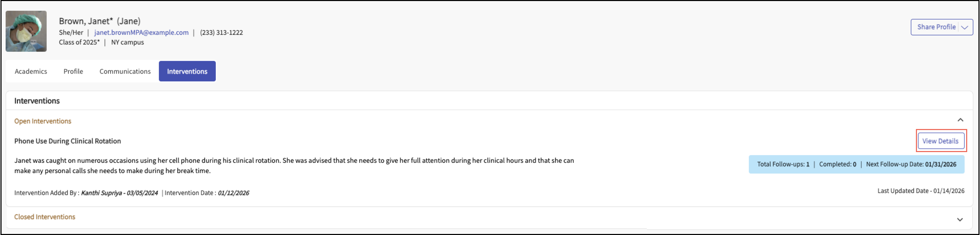Click the Closed Interventions section label
The height and width of the screenshot is (235, 980).
click(45, 217)
